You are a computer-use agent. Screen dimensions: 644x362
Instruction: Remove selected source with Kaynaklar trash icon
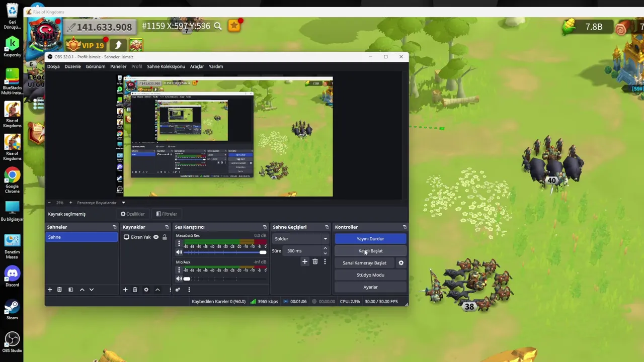(135, 290)
